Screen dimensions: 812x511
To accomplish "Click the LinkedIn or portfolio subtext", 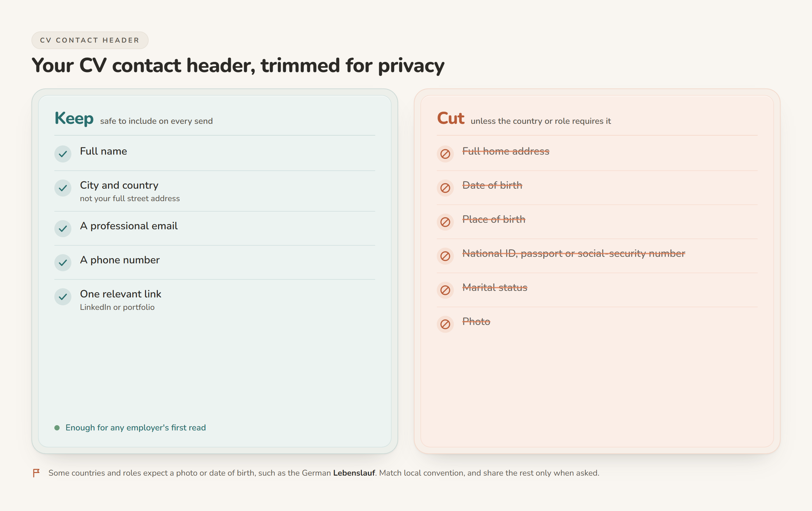I will coord(117,307).
